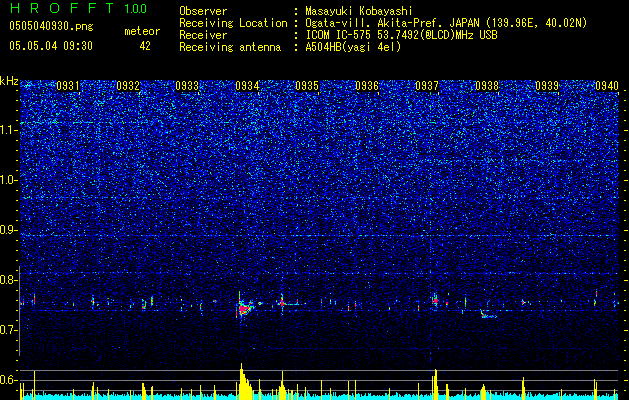Click the Receiving antenna field label
The image size is (629, 400).
click(230, 47)
